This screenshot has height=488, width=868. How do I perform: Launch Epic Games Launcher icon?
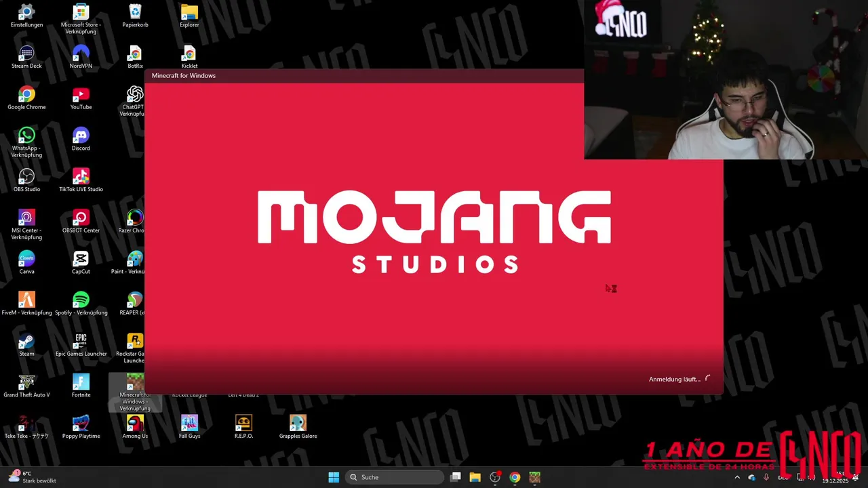click(81, 345)
